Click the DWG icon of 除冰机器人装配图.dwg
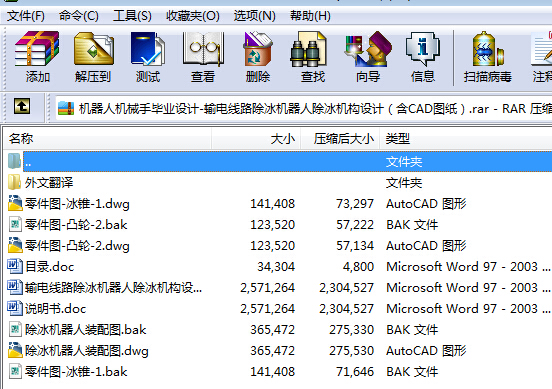The image size is (552, 389). pyautogui.click(x=15, y=350)
